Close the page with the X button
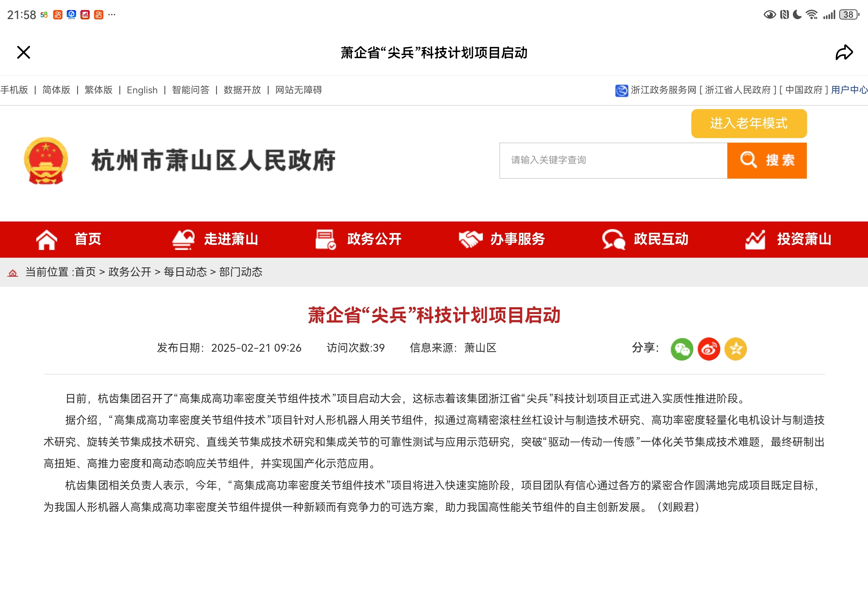This screenshot has width=868, height=609. point(23,53)
